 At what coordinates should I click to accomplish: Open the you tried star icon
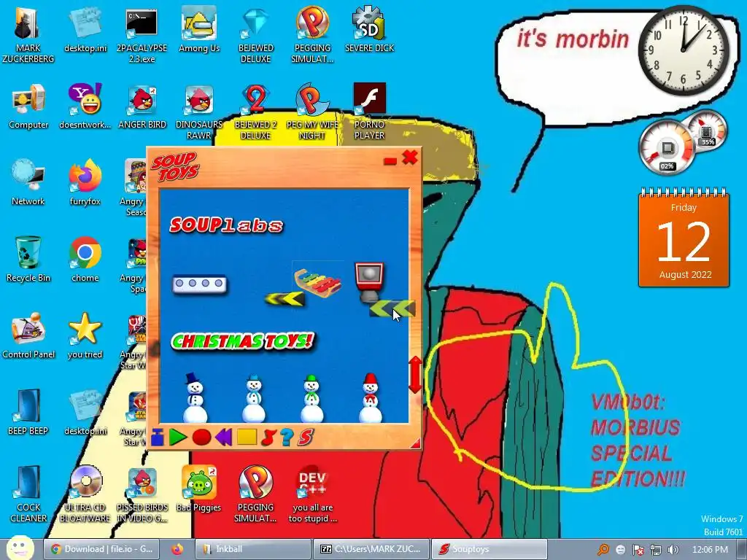pyautogui.click(x=85, y=336)
